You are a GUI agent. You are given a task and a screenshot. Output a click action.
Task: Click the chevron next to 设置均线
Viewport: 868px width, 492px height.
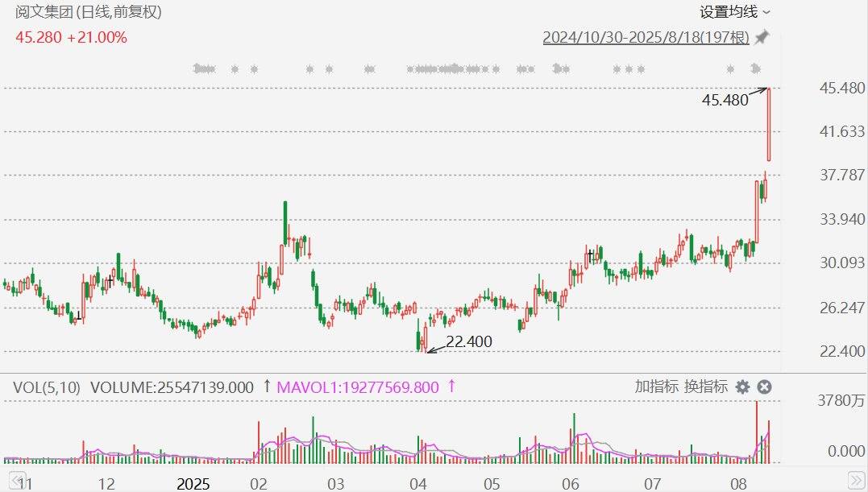click(x=766, y=12)
